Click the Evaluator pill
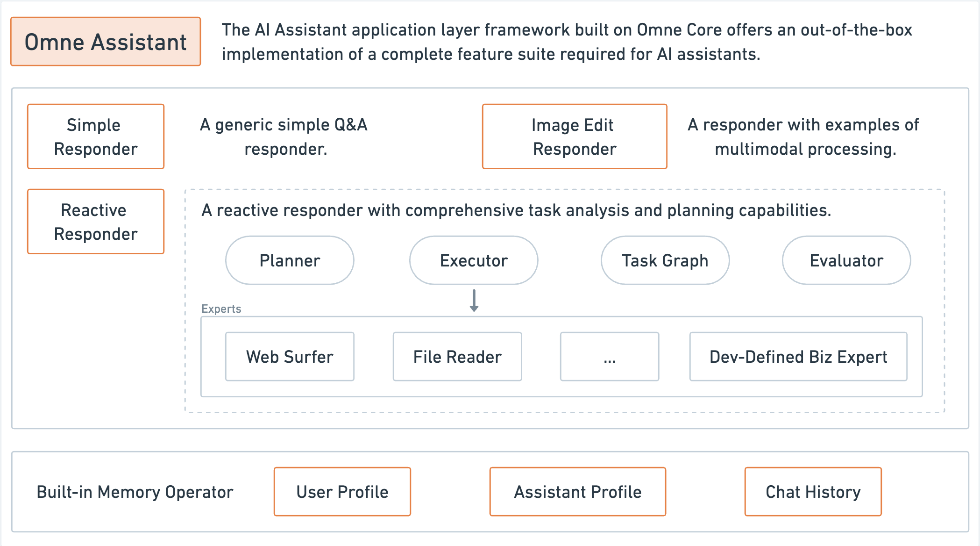The height and width of the screenshot is (546, 980). pos(846,260)
